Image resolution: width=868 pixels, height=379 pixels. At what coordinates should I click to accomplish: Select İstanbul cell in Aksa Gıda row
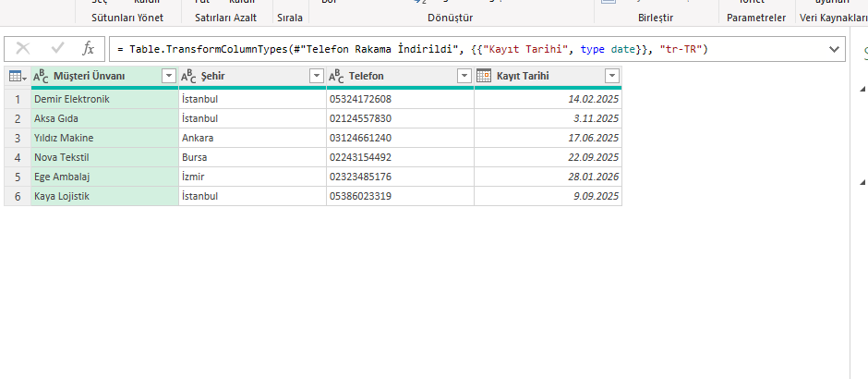(252, 118)
